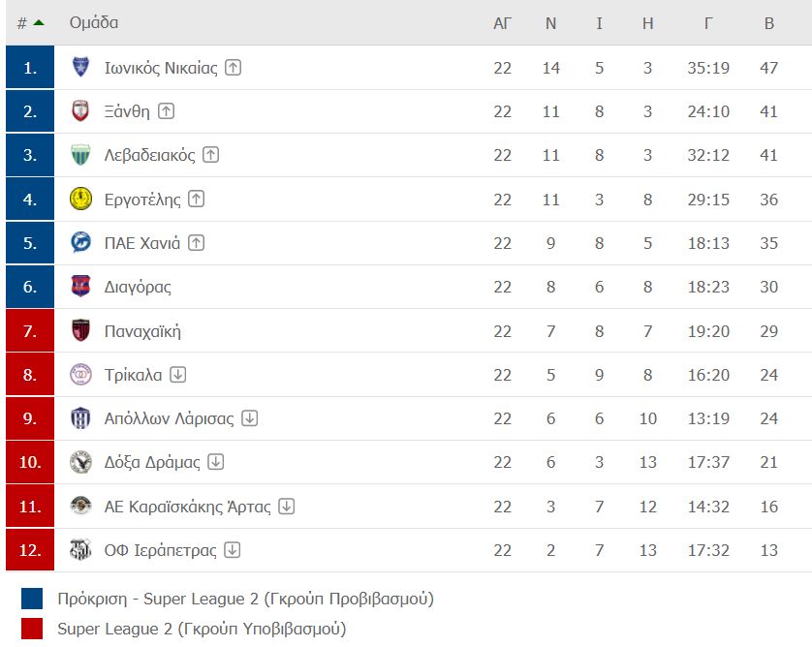
Task: Click the blue promotion group legend swatch
Action: point(32,599)
